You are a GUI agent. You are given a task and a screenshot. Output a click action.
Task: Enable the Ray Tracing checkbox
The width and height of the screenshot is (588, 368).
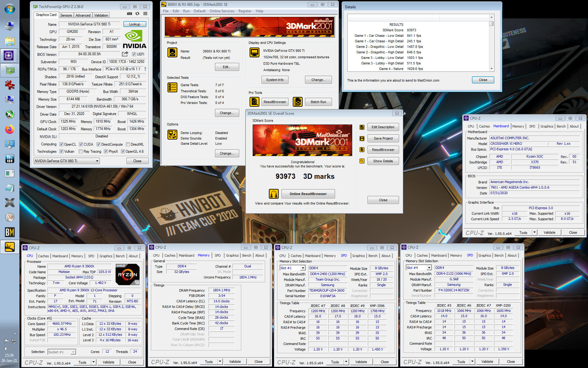click(x=81, y=151)
